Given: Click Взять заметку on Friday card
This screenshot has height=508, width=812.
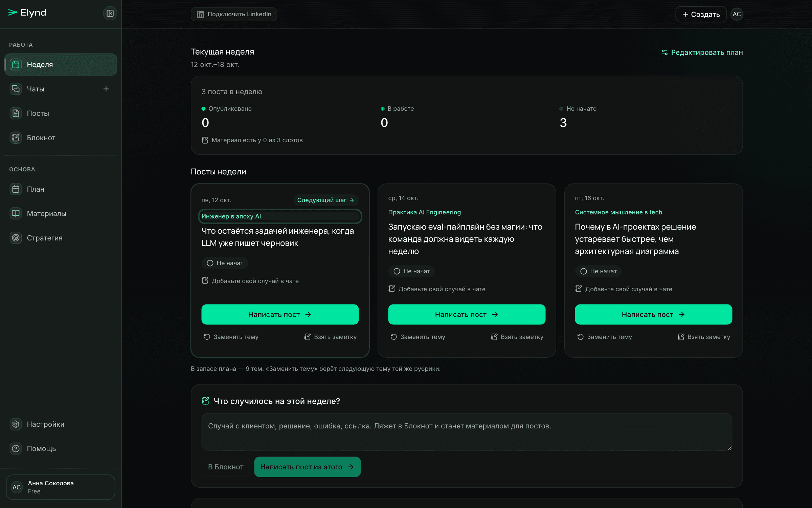Looking at the screenshot, I should (x=704, y=337).
